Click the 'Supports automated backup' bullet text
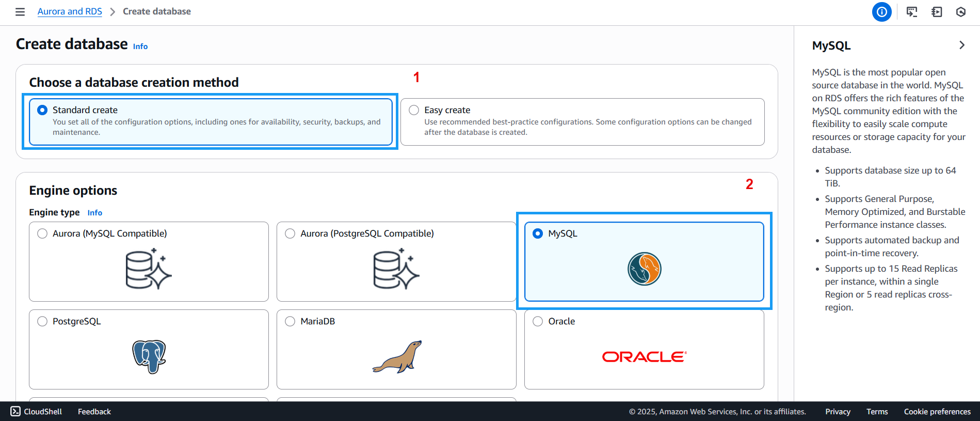This screenshot has height=421, width=980. (892, 246)
